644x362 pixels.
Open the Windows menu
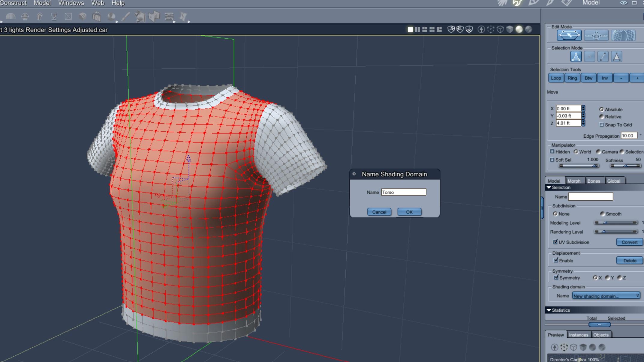[x=71, y=3]
